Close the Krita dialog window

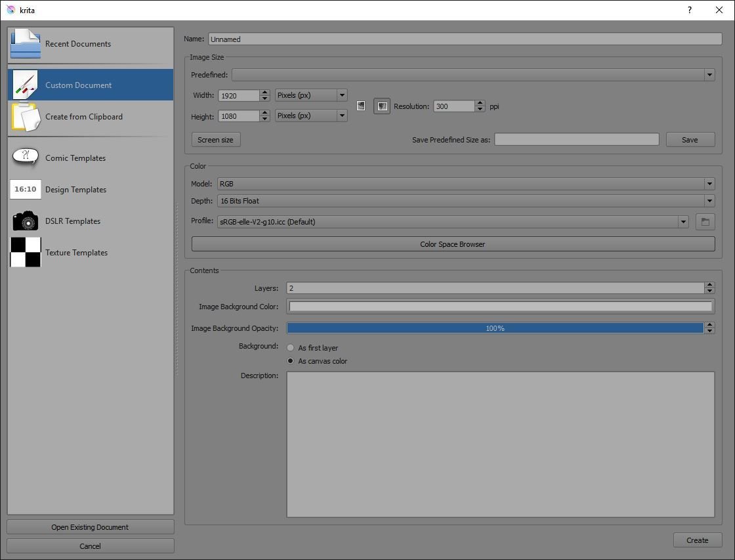[x=719, y=10]
